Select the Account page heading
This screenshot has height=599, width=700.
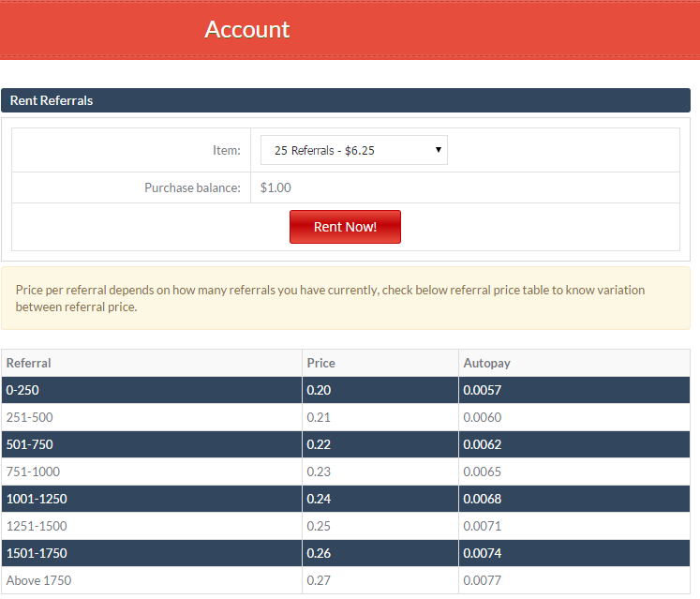[x=246, y=30]
